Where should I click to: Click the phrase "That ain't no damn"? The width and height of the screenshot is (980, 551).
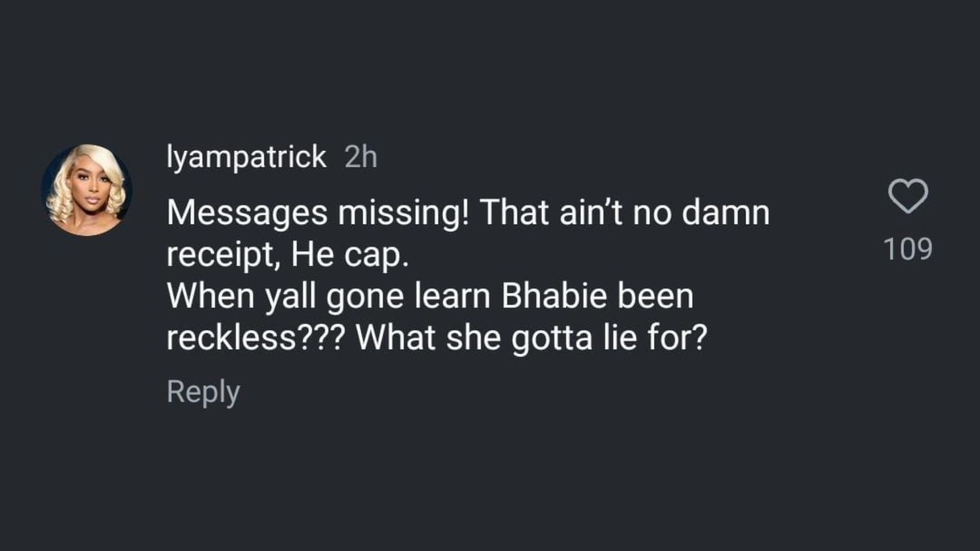[x=624, y=212]
